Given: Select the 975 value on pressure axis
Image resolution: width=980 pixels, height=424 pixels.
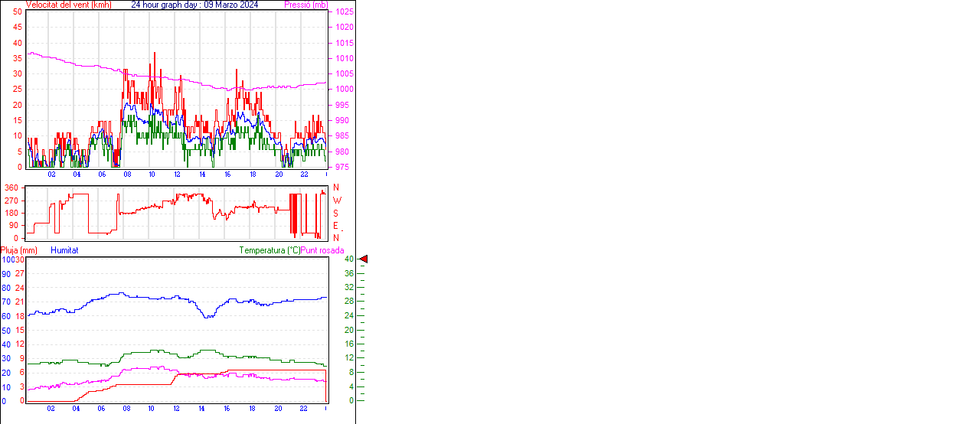Looking at the screenshot, I should (x=341, y=167).
